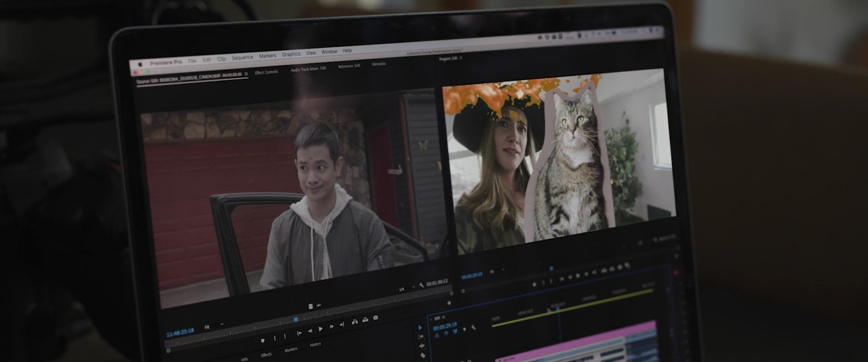This screenshot has width=868, height=362.
Task: Open the Premiere Pro application menu
Action: pos(166,62)
